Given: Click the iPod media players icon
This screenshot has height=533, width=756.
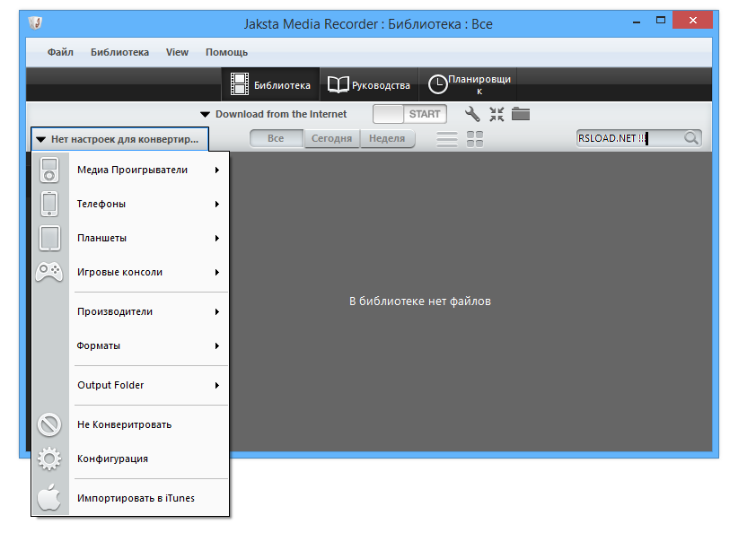Looking at the screenshot, I should pyautogui.click(x=49, y=170).
